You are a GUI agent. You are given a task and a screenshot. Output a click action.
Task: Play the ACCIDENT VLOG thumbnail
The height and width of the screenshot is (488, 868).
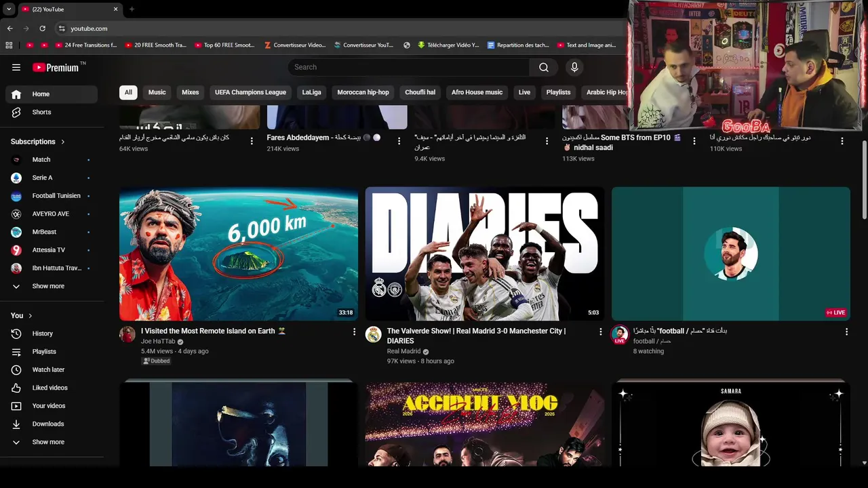tap(484, 424)
